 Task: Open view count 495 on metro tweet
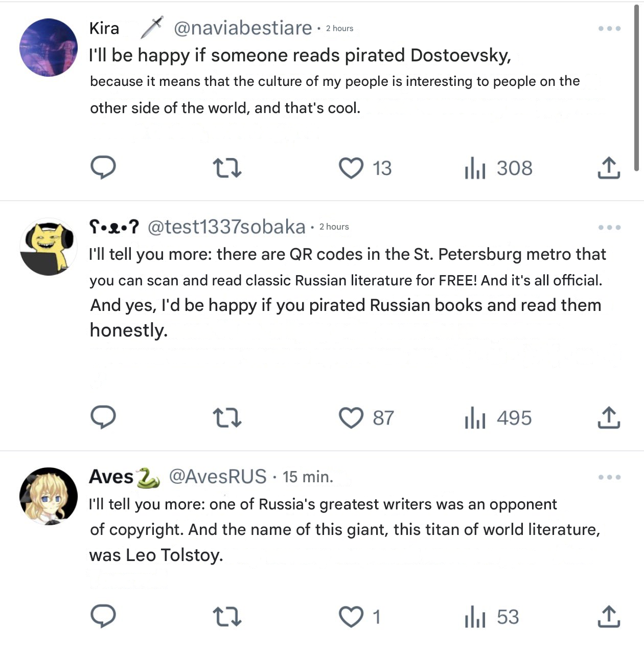[x=475, y=418]
